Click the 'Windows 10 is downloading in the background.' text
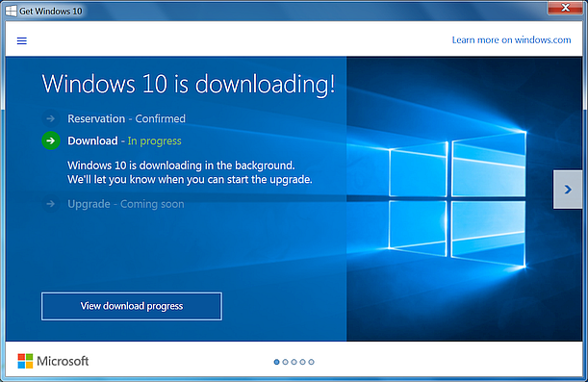This screenshot has width=588, height=382. click(181, 166)
